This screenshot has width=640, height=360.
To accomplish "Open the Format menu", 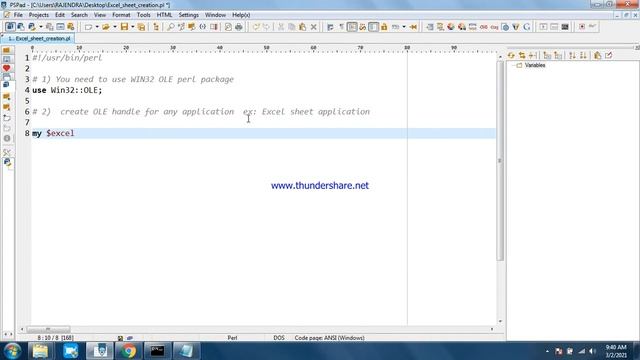I will [x=121, y=15].
